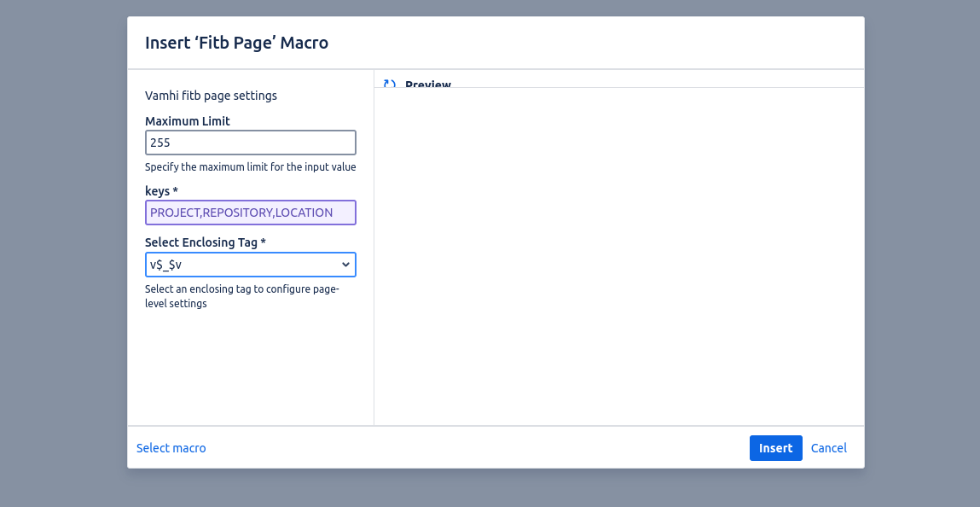Click the Vamhi fitb page settings text
The image size is (980, 507).
coord(211,96)
